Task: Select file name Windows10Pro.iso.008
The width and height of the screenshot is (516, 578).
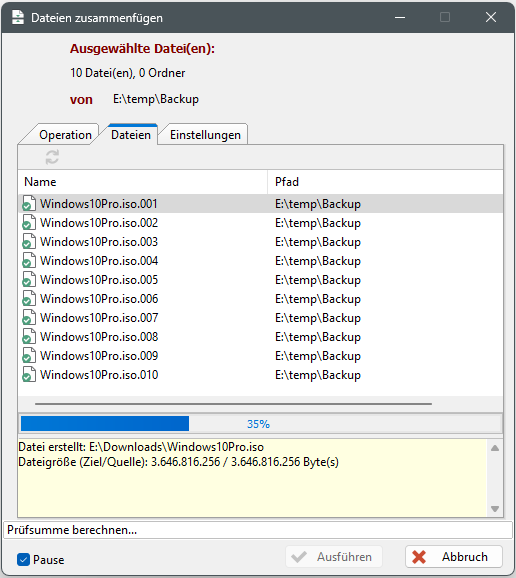Action: click(x=99, y=337)
